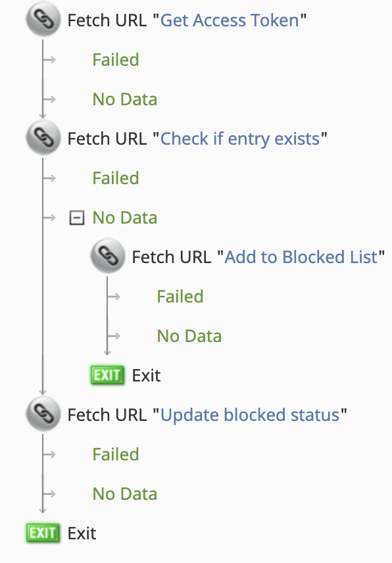Collapse the No Data branch with minus box

[76, 218]
